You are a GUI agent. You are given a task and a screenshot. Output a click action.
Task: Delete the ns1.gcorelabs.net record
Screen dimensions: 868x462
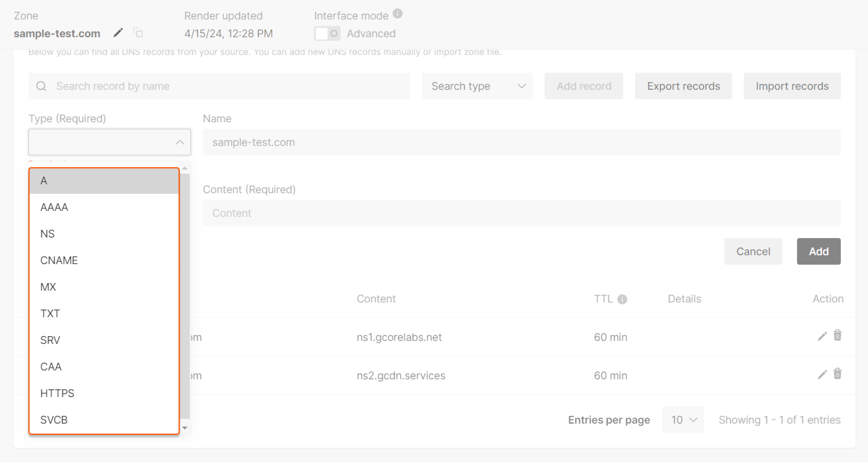[838, 337]
